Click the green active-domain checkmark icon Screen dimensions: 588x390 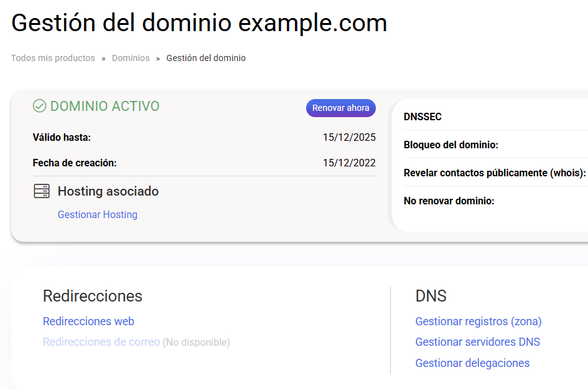pos(39,107)
